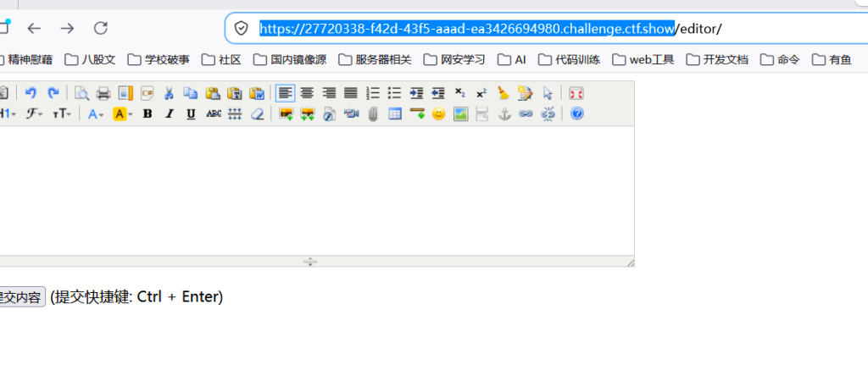This screenshot has height=381, width=868.
Task: Open the AI bookmarks folder
Action: click(511, 60)
